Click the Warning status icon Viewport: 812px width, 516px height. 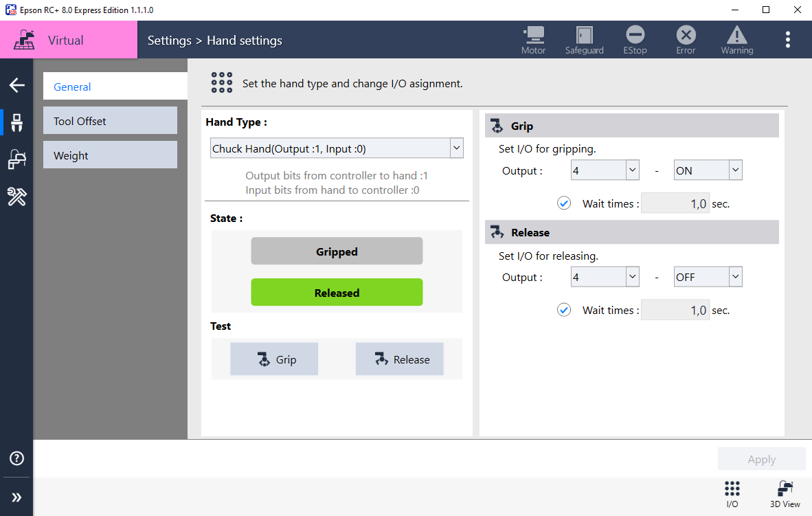pyautogui.click(x=737, y=40)
